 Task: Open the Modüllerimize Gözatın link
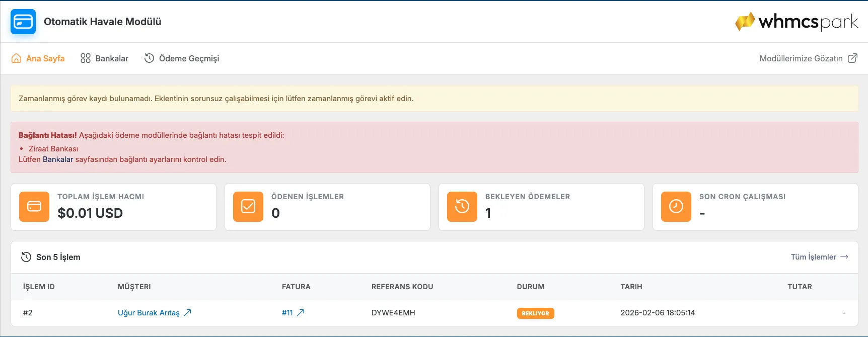808,58
